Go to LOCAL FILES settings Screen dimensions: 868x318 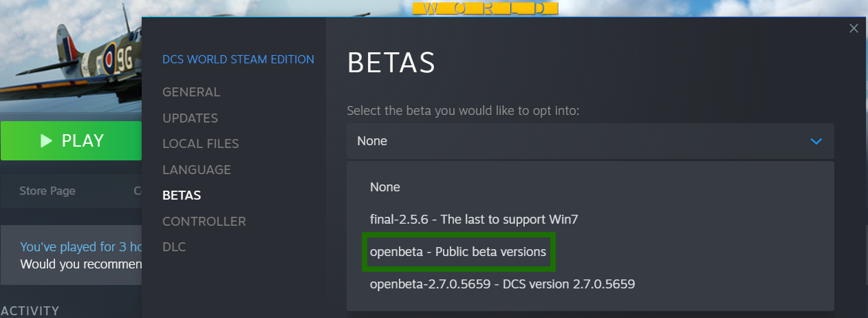pyautogui.click(x=200, y=144)
